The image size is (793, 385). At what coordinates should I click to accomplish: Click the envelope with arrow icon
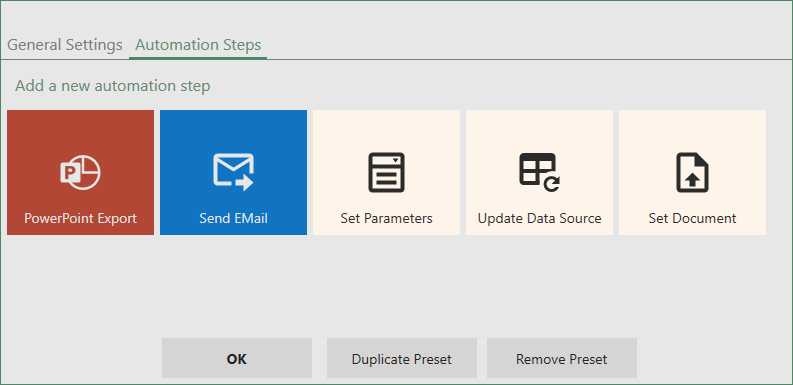(x=233, y=172)
